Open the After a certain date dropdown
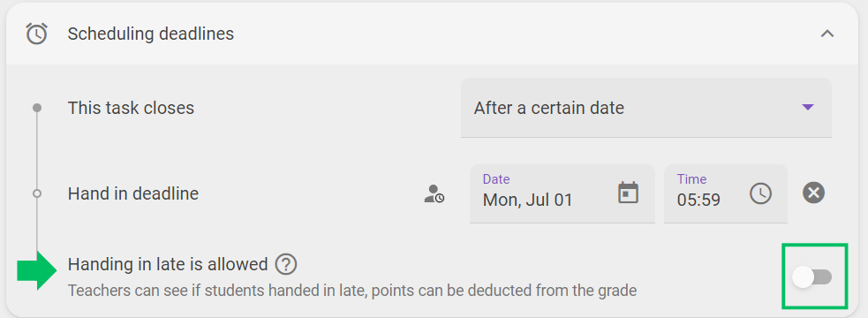The width and height of the screenshot is (868, 318). 646,108
